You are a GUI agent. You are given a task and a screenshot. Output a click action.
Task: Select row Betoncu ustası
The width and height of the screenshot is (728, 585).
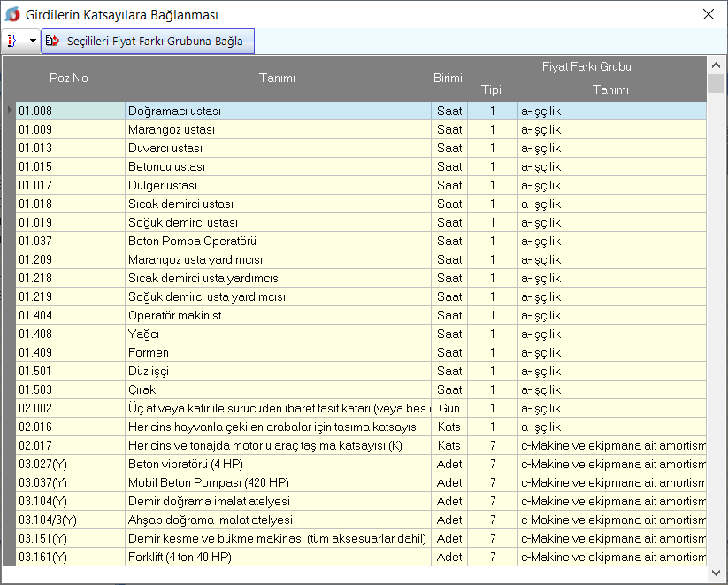[361, 166]
